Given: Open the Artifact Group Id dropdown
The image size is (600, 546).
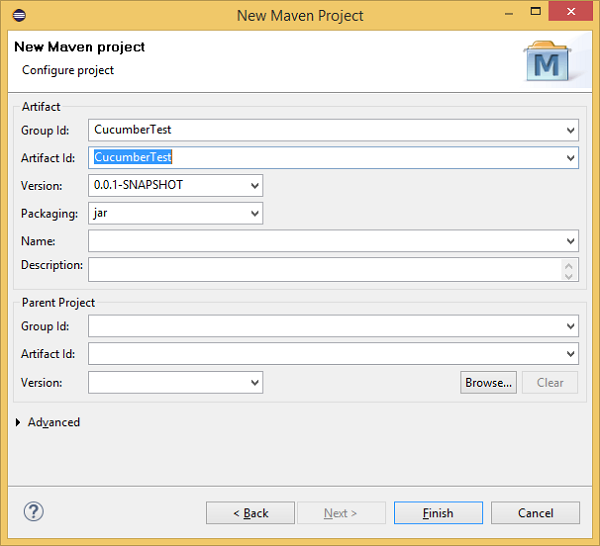Looking at the screenshot, I should (x=570, y=130).
